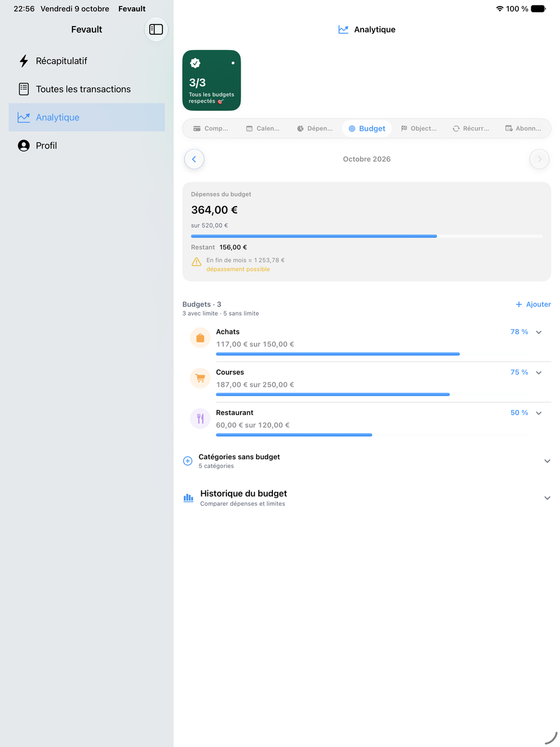Click 60,00 € sur 120,00 € text
The height and width of the screenshot is (747, 560).
(253, 425)
